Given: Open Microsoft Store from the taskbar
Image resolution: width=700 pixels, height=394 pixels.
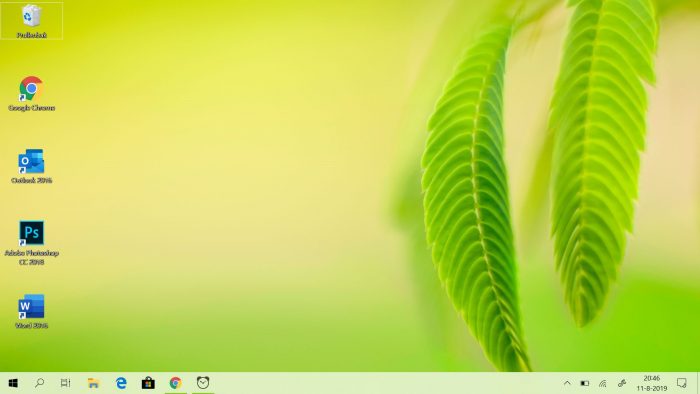Looking at the screenshot, I should click(x=148, y=383).
